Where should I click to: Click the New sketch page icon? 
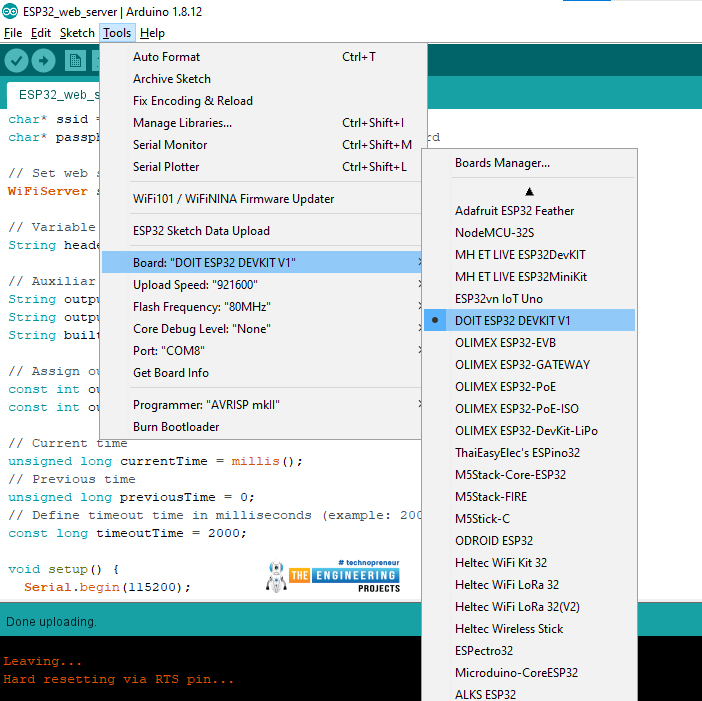click(x=75, y=61)
